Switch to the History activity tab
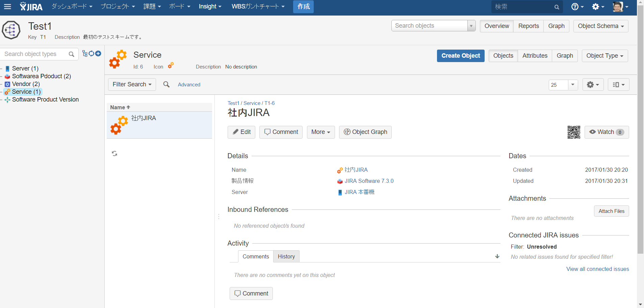The width and height of the screenshot is (644, 308). click(x=286, y=256)
